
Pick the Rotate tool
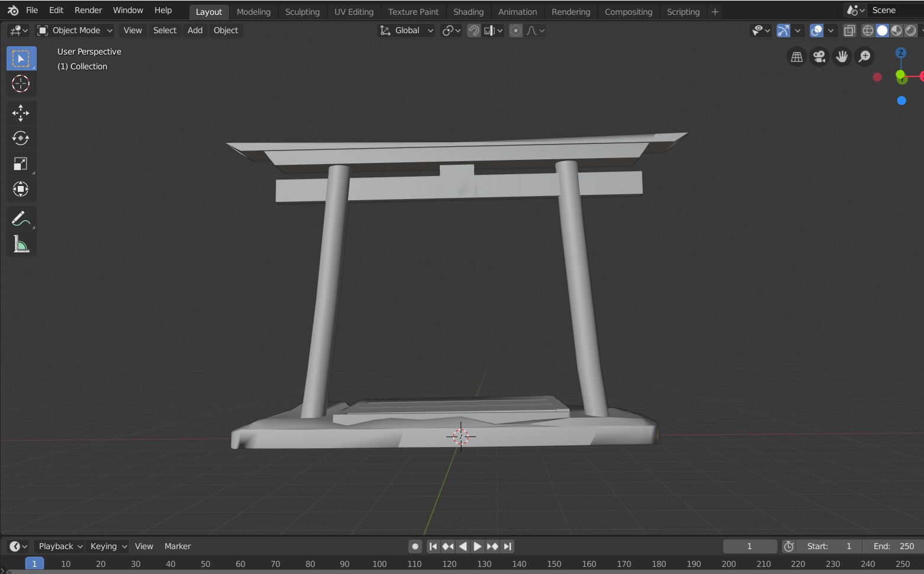coord(21,139)
